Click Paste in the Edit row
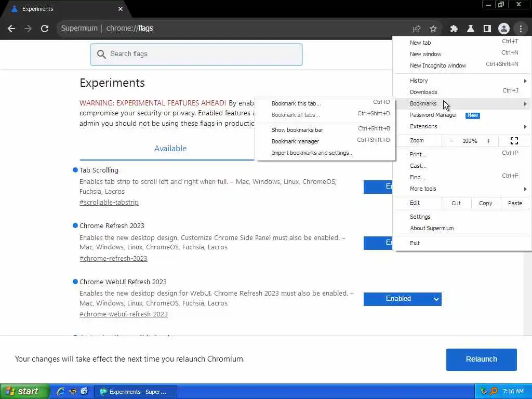Image resolution: width=532 pixels, height=399 pixels. [x=515, y=203]
